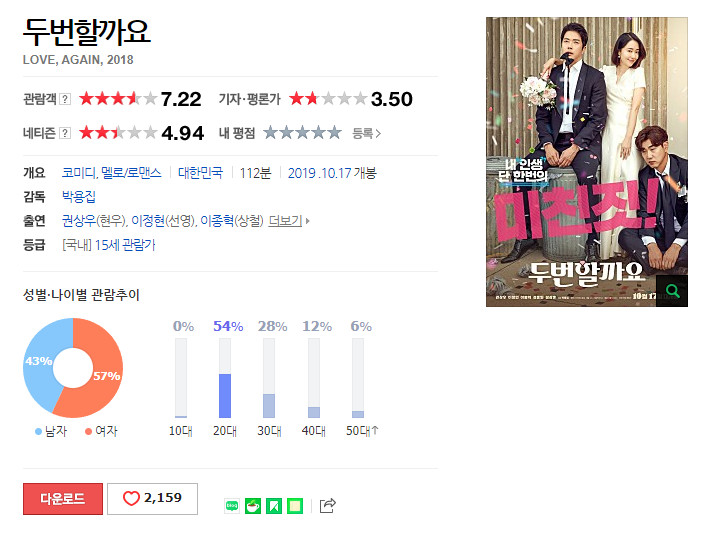Viewport: 708px width, 543px height.
Task: Share to Naver Cafe cup icon
Action: (253, 506)
